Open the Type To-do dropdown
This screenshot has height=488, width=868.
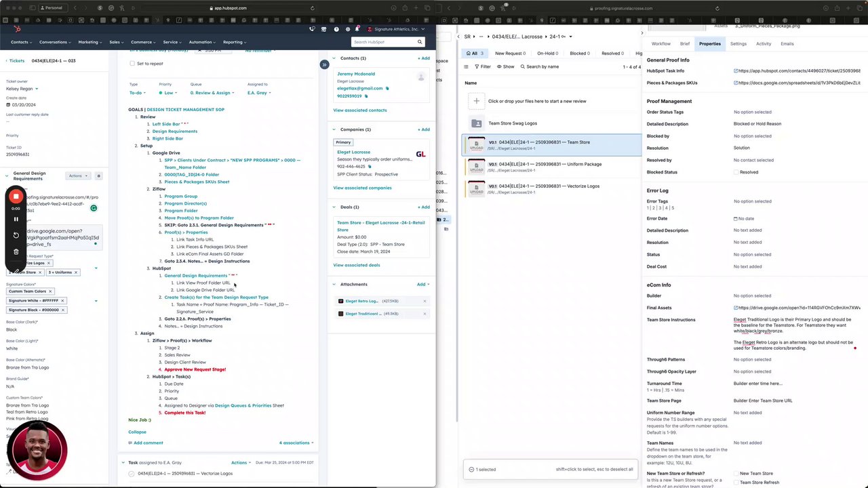[138, 93]
